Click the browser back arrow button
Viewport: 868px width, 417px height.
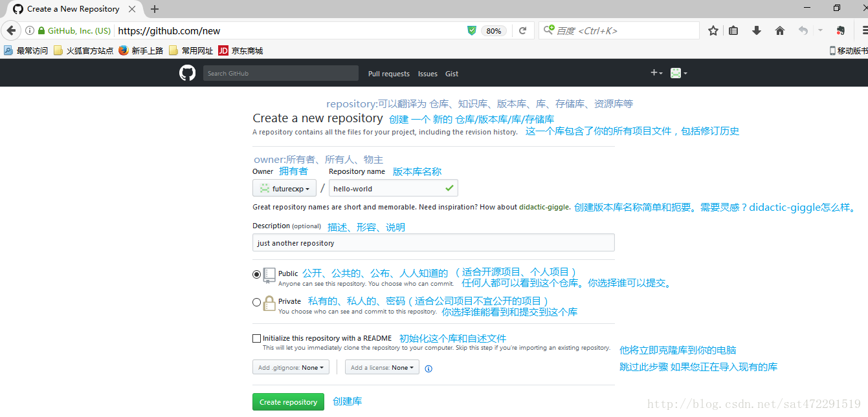(x=11, y=30)
